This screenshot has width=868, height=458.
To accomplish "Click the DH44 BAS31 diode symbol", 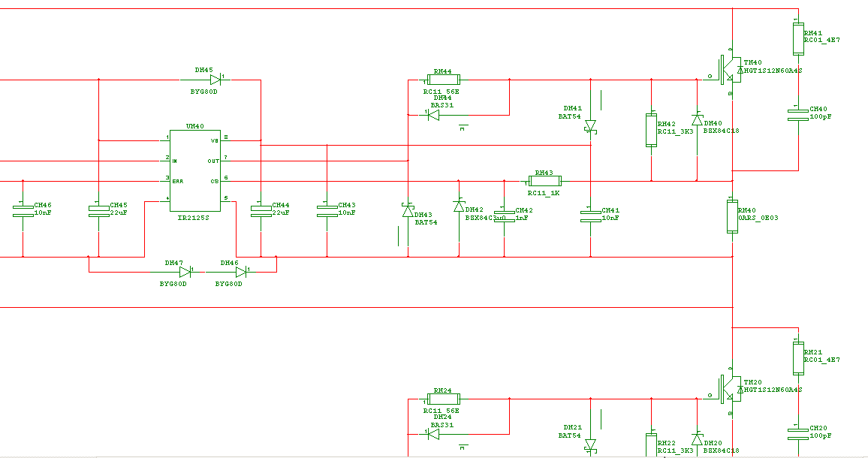I will (433, 115).
